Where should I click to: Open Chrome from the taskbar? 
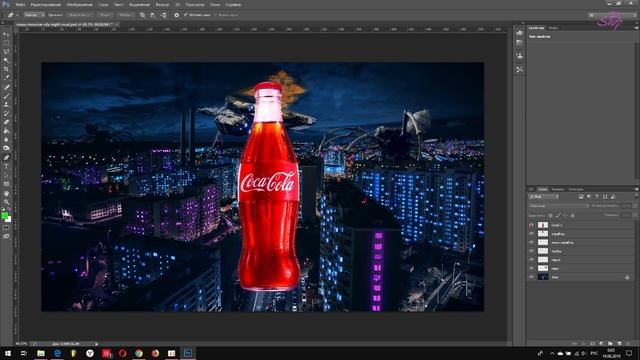click(x=139, y=353)
